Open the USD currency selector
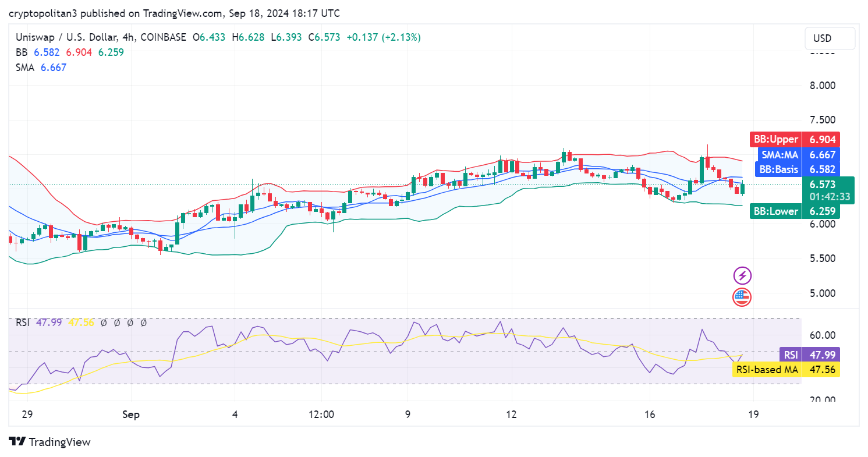Image resolution: width=868 pixels, height=457 pixels. pyautogui.click(x=830, y=38)
